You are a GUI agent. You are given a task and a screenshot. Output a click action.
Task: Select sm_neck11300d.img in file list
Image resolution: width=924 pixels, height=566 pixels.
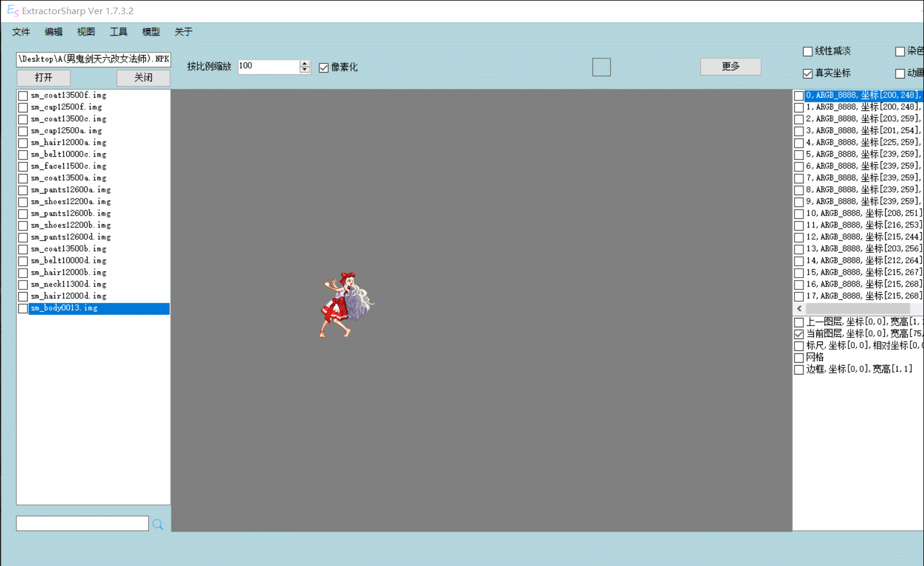point(69,284)
